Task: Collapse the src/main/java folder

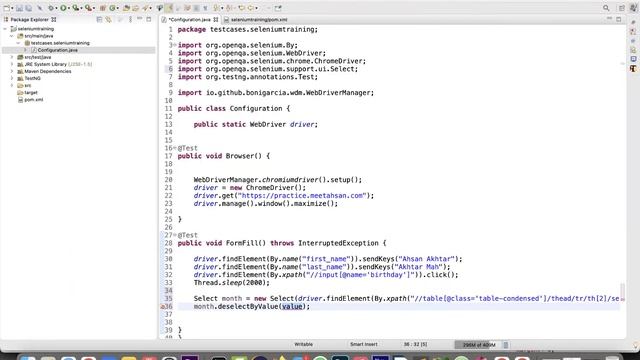Action: 12,36
